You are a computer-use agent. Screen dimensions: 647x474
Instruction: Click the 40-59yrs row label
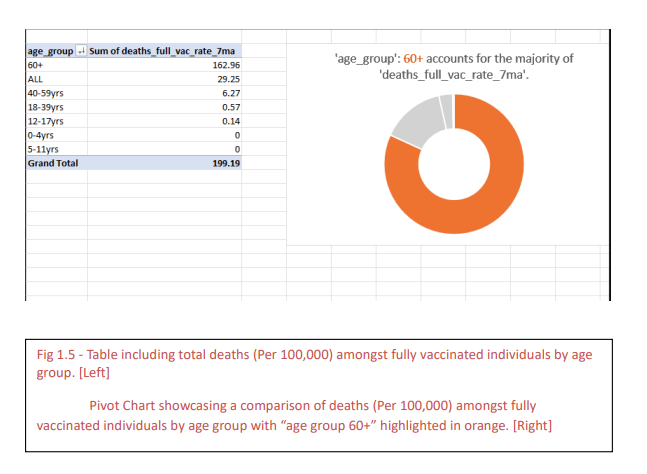click(x=44, y=93)
